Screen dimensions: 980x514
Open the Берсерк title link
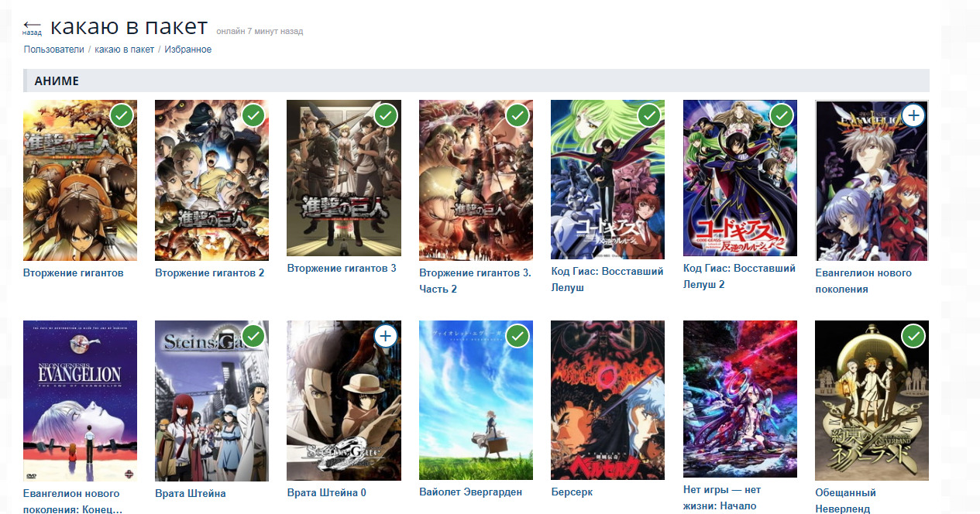click(x=572, y=492)
